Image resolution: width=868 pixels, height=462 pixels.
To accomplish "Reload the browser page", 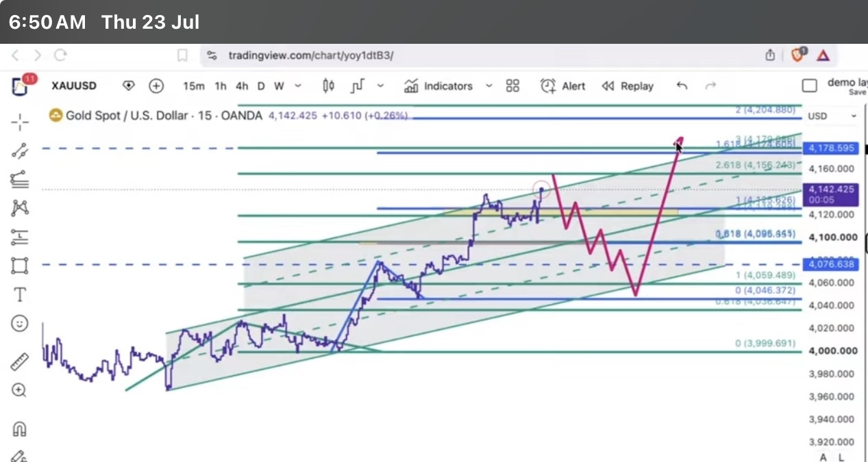I will pyautogui.click(x=60, y=55).
